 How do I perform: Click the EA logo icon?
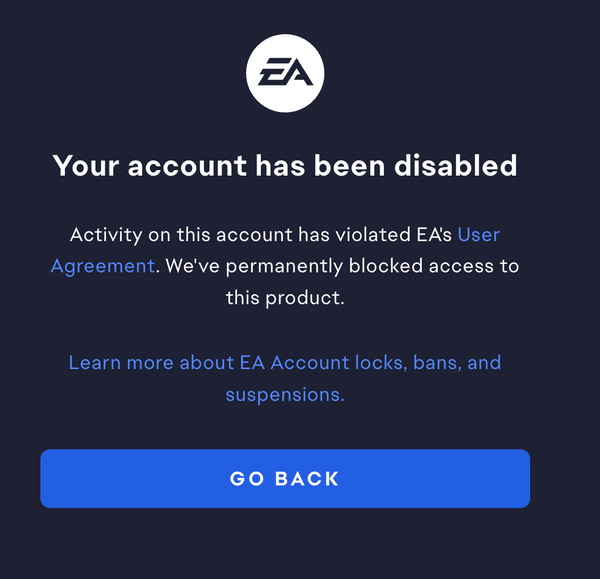[285, 73]
